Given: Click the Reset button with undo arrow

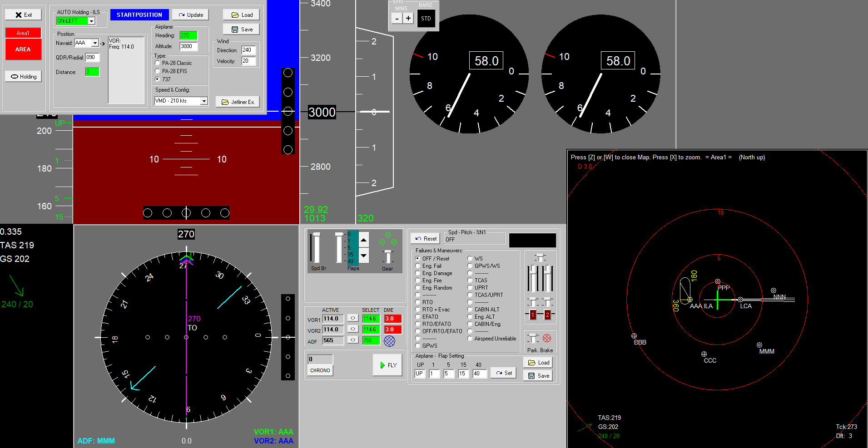Looking at the screenshot, I should click(x=425, y=239).
